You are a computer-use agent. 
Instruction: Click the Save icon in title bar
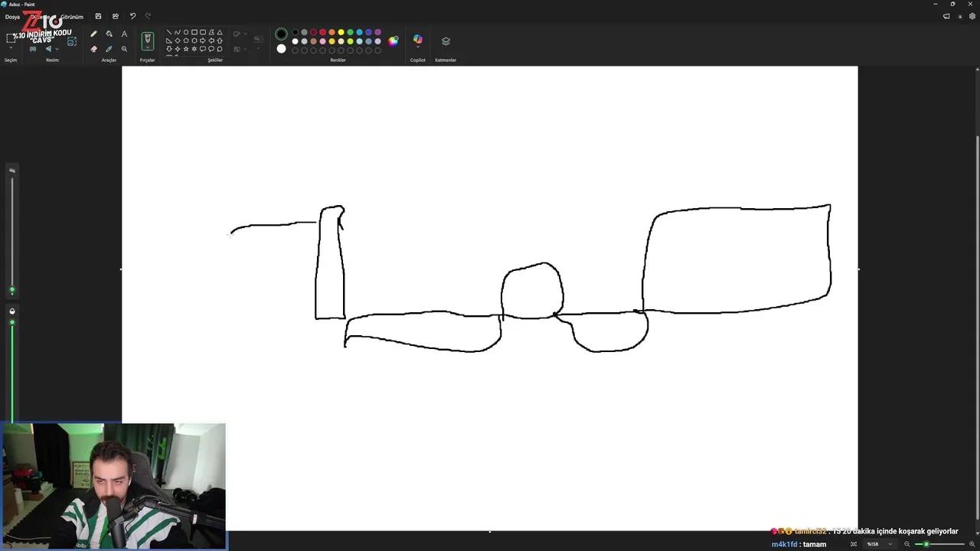click(98, 16)
